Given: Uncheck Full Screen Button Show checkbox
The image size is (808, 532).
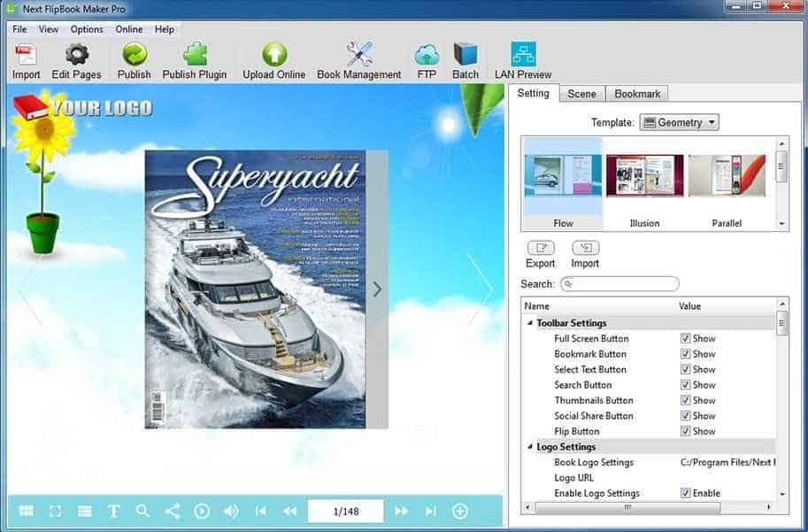Looking at the screenshot, I should [x=685, y=338].
